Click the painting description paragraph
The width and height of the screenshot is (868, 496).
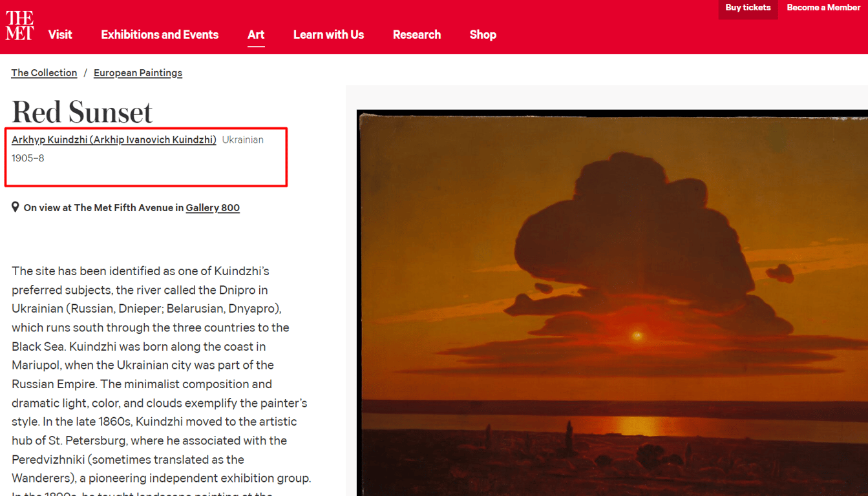pyautogui.click(x=162, y=381)
